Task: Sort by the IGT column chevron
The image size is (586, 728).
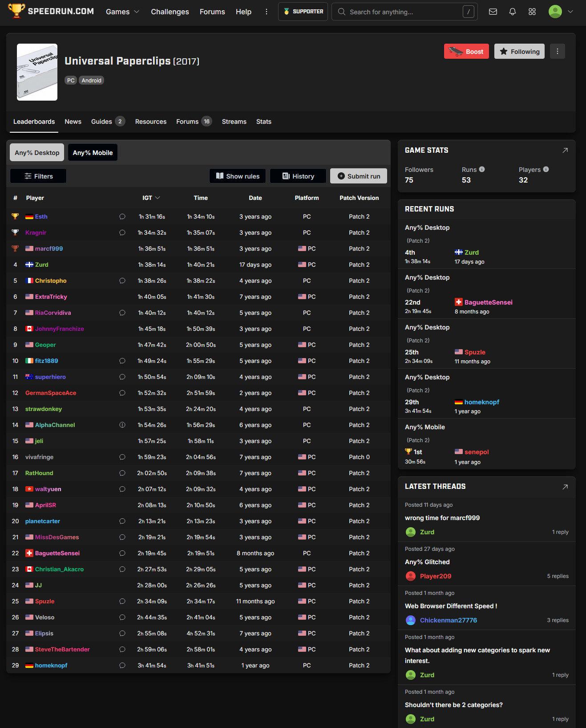Action: [x=158, y=198]
